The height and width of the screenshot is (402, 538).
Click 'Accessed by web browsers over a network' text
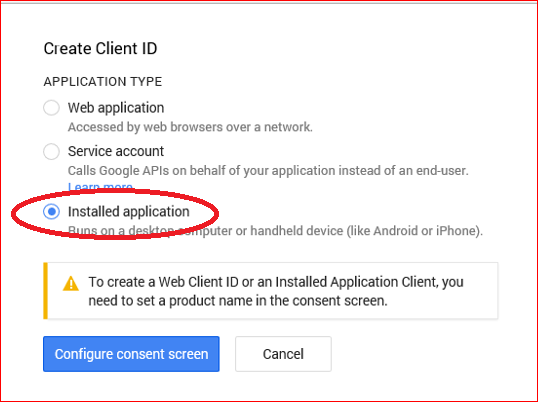190,127
